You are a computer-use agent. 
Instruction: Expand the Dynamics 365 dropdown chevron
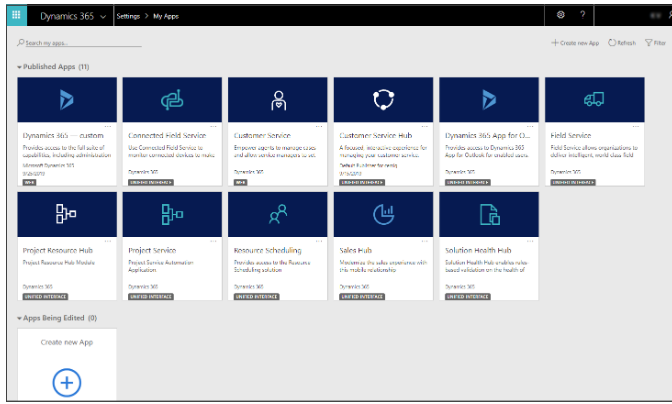click(x=103, y=17)
